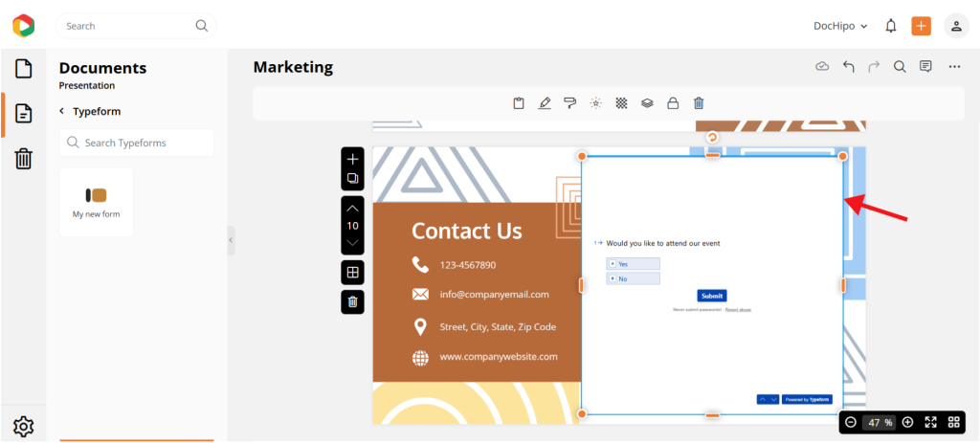Click the transparency checkerboard icon
The image size is (980, 443).
tap(621, 103)
